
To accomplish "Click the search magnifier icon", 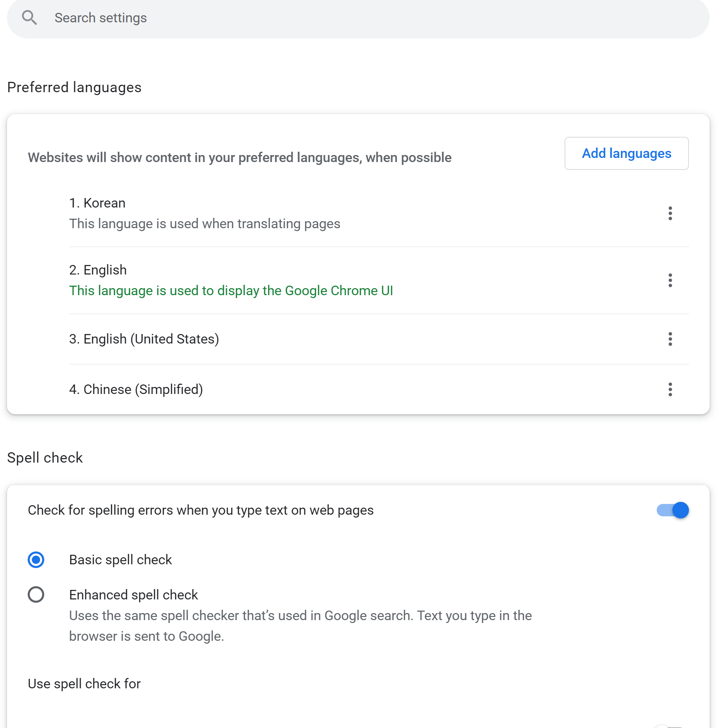I will tap(29, 18).
